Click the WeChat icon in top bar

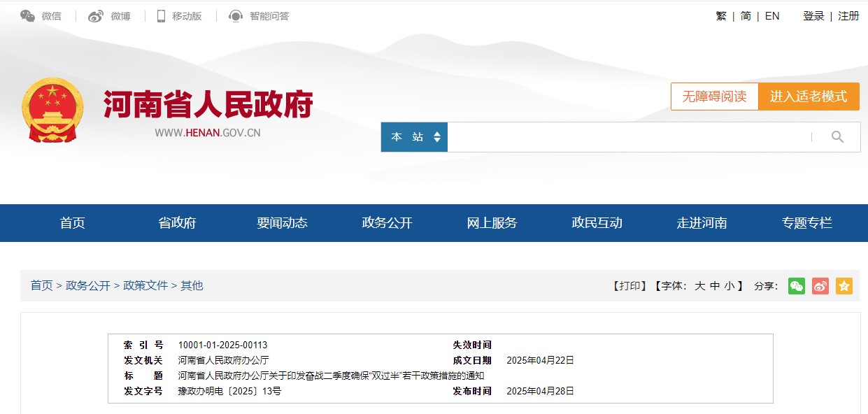pos(28,16)
